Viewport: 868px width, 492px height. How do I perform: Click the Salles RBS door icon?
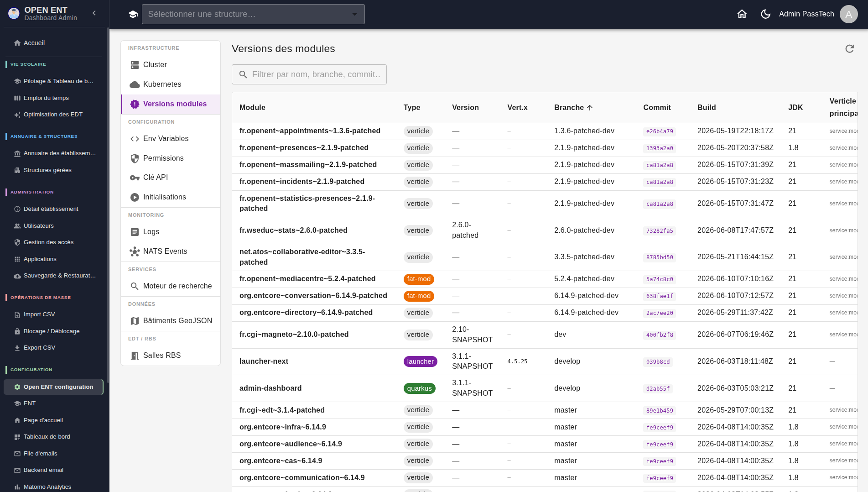[x=135, y=356]
